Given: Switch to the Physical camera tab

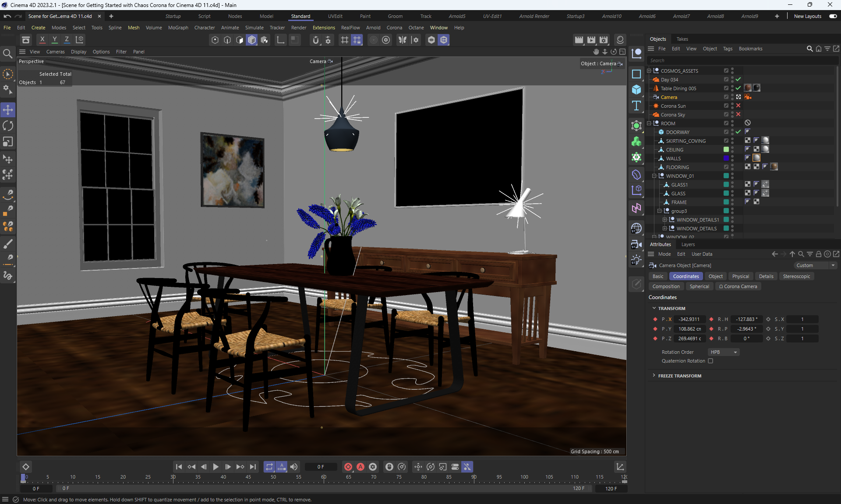Looking at the screenshot, I should click(x=740, y=276).
